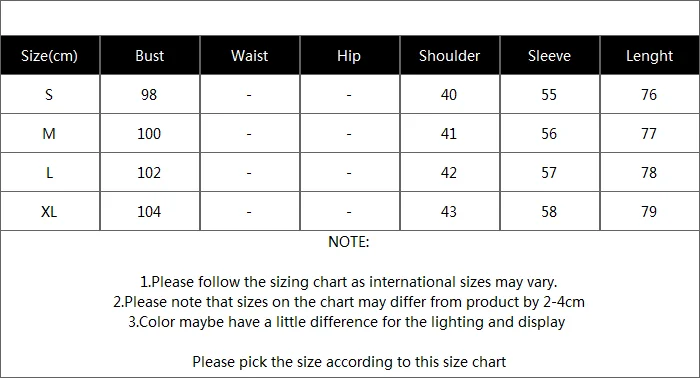Select shoulder value 41 cell
Viewport: 700px width, 378px height.
point(450,133)
